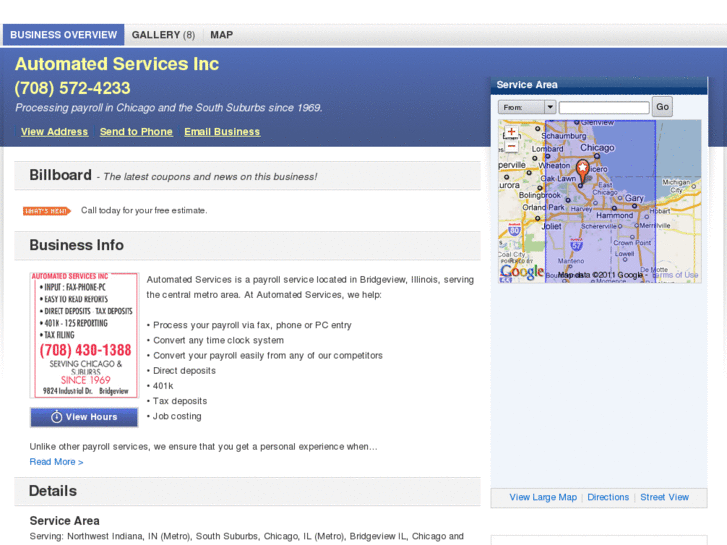
Task: Open Street View link
Action: coord(664,497)
